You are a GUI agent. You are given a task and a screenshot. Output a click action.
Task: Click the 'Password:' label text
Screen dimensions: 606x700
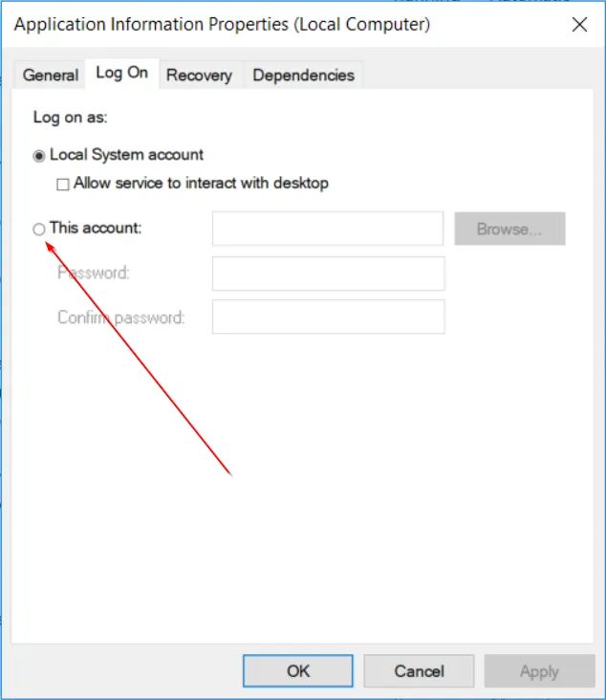[x=94, y=273]
